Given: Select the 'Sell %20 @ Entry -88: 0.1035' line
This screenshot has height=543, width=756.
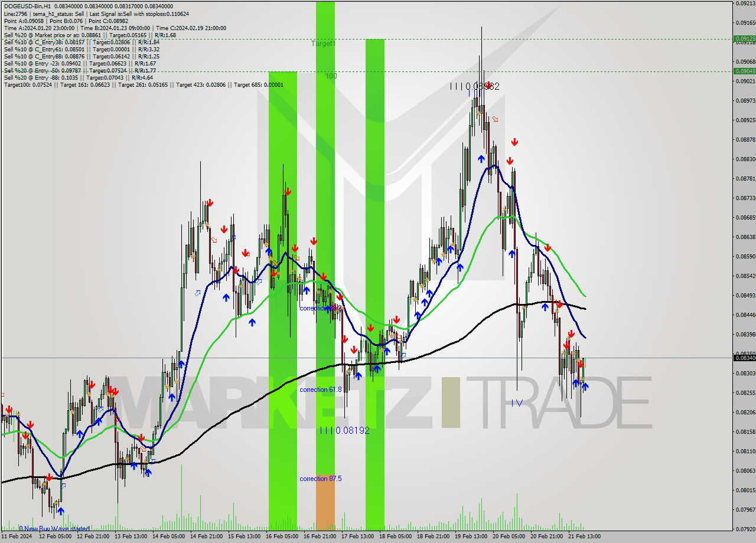Looking at the screenshot, I should click(78, 77).
